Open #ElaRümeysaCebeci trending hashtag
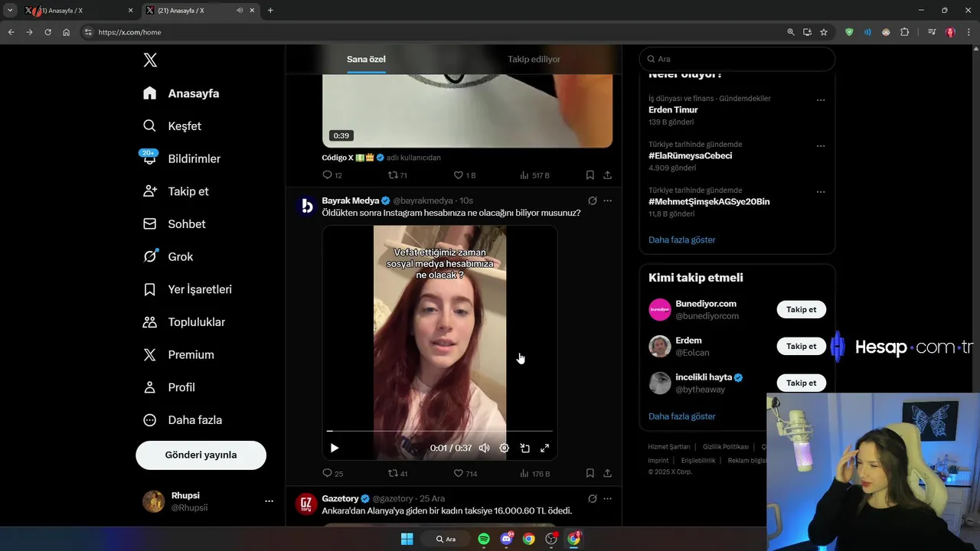Viewport: 980px width, 551px height. (x=690, y=155)
